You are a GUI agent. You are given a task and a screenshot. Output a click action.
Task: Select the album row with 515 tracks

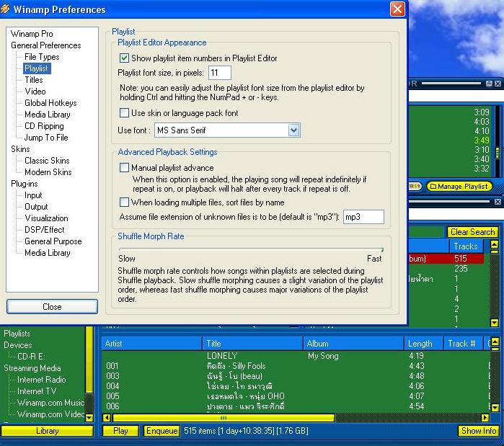pyautogui.click(x=446, y=259)
